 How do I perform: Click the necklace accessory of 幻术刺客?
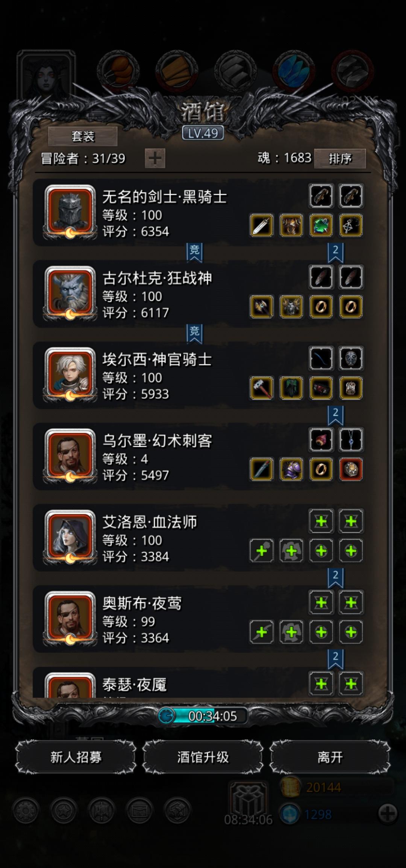click(351, 440)
